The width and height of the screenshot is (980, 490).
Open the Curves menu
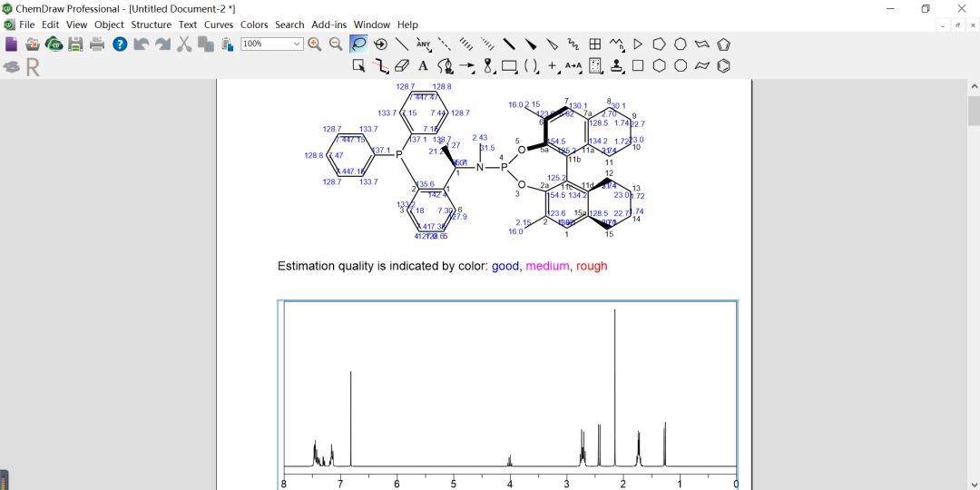click(x=219, y=25)
